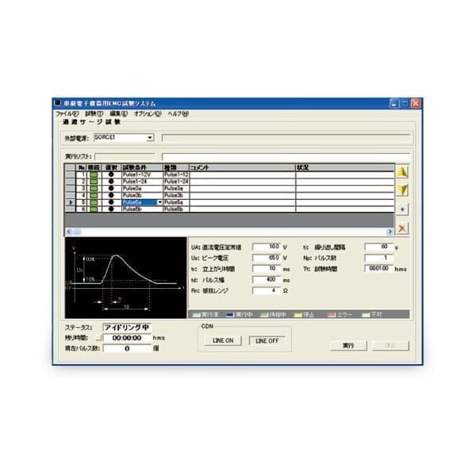Toggle selection dot for Pulse5b row

110,209
